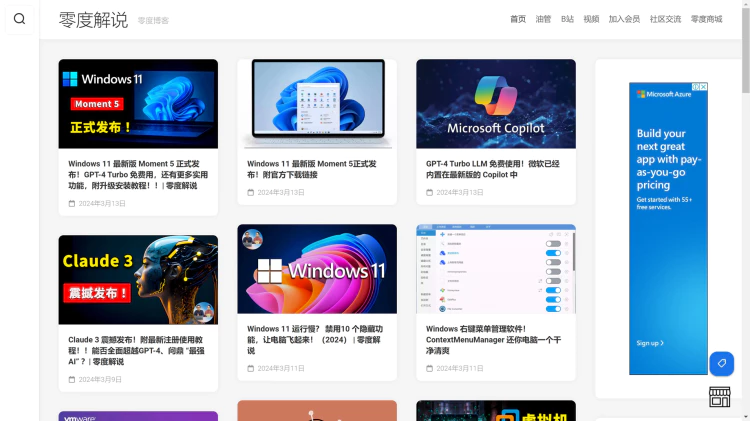Click date 2024年3月9日 under Claude 3 post
The image size is (750, 421).
(x=100, y=379)
